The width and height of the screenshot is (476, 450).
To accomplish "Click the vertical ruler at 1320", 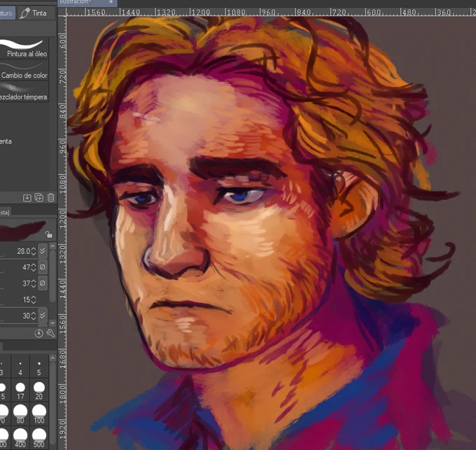I will point(62,255).
